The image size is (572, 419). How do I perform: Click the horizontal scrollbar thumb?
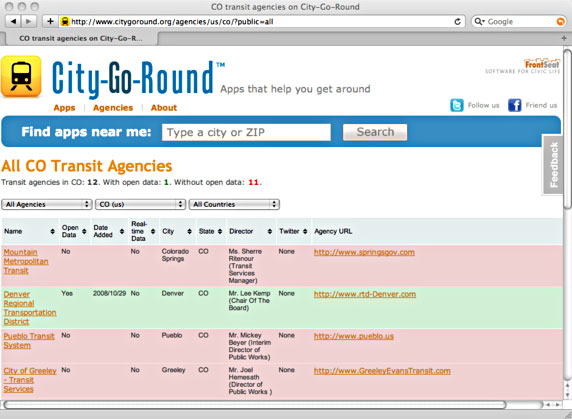(x=254, y=404)
